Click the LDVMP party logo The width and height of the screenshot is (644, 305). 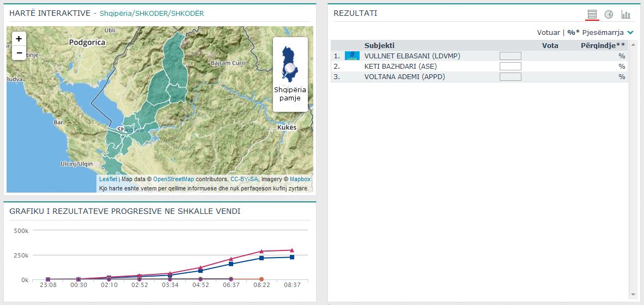tap(352, 56)
